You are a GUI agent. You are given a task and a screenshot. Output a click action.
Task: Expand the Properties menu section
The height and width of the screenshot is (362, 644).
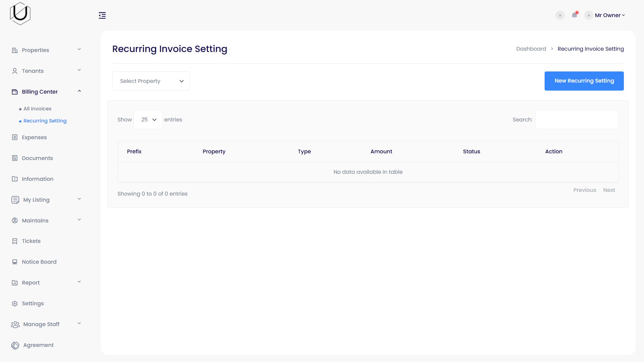[x=35, y=50]
